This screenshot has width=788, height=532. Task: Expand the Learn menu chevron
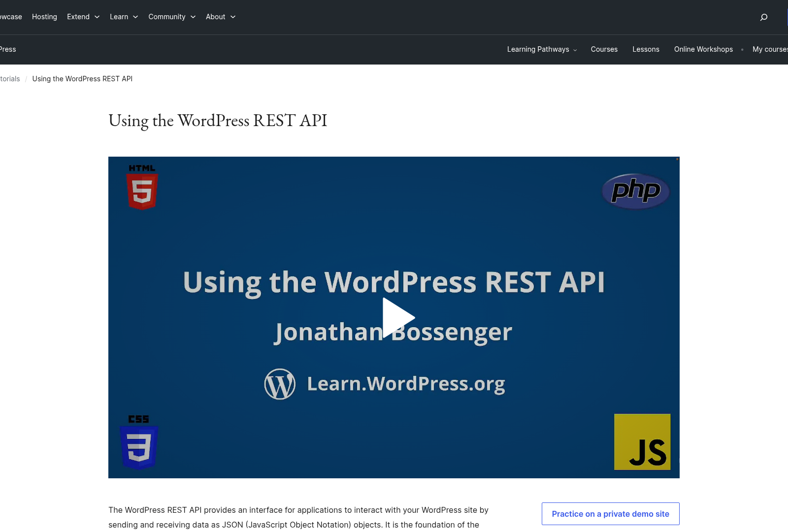pos(135,17)
